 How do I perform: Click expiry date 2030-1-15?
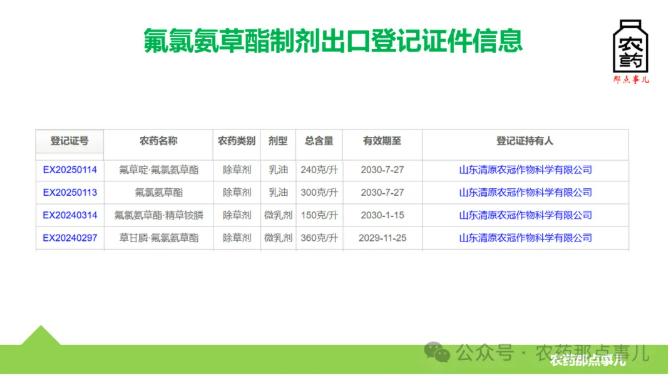(382, 215)
